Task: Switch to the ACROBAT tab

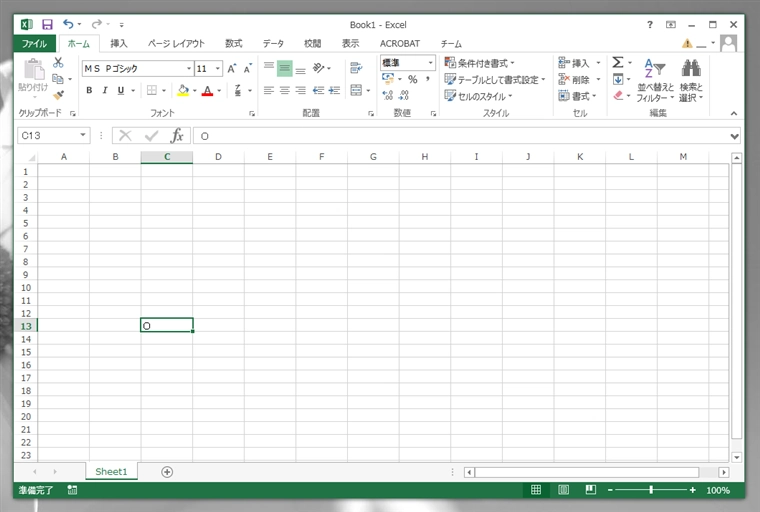Action: [400, 44]
